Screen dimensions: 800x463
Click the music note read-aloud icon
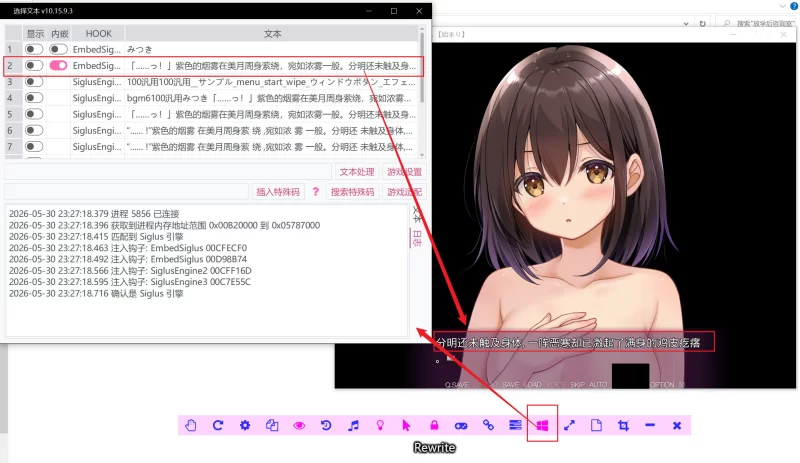[353, 425]
